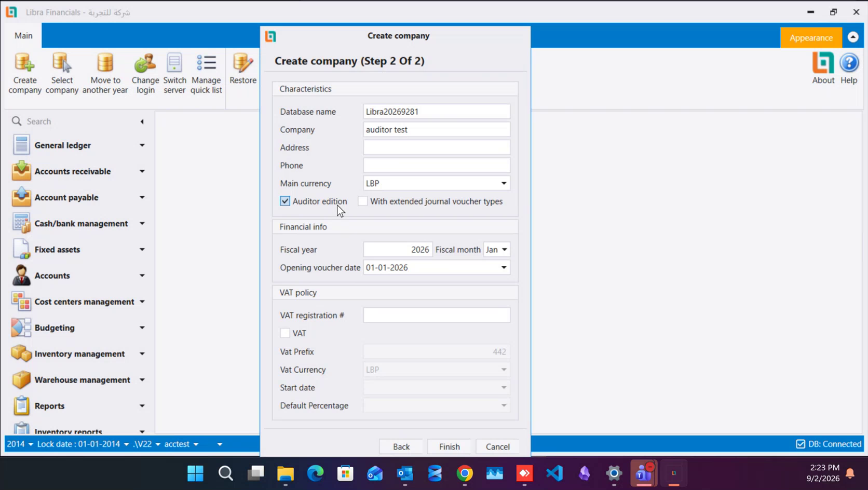Open the Change login tool
Image resolution: width=868 pixels, height=490 pixels.
pyautogui.click(x=145, y=73)
